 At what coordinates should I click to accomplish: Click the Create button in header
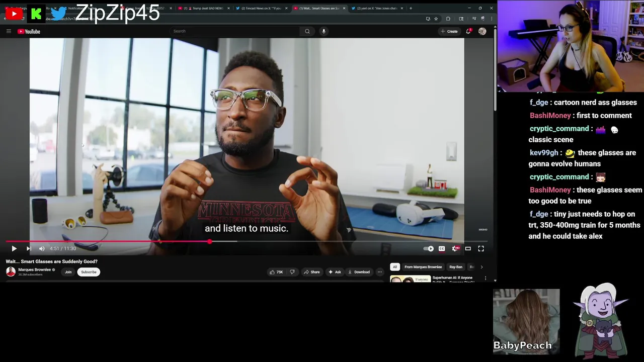449,31
